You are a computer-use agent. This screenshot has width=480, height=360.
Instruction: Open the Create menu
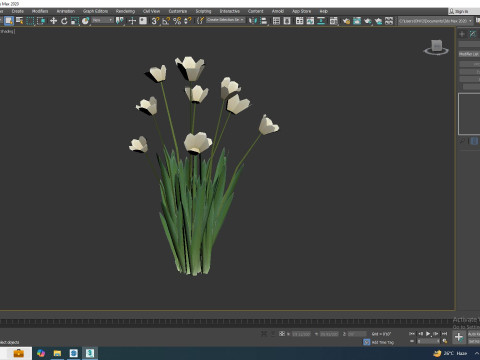(18, 11)
